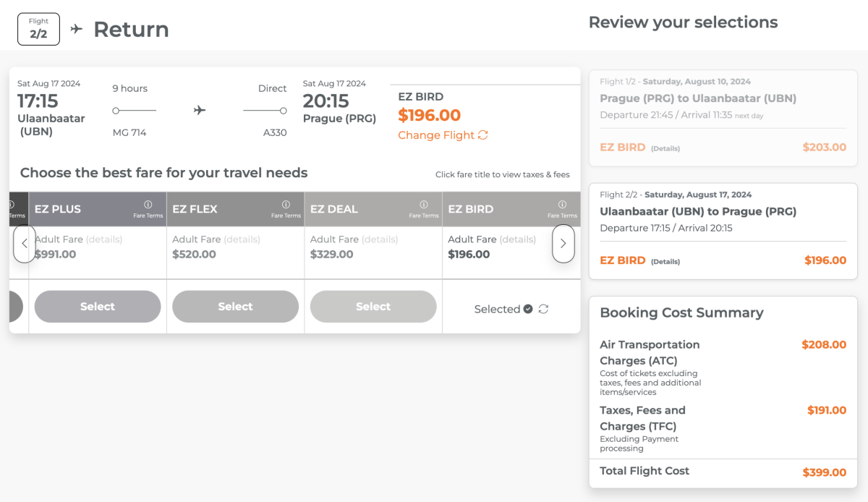The image size is (868, 502).
Task: Click the refresh icon beside Change Flight
Action: [x=483, y=135]
